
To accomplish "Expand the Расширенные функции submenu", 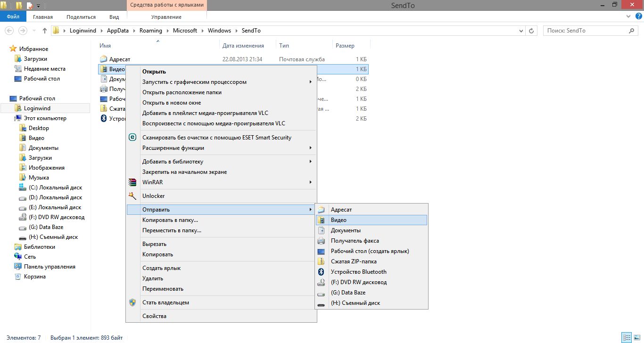I will click(x=310, y=148).
